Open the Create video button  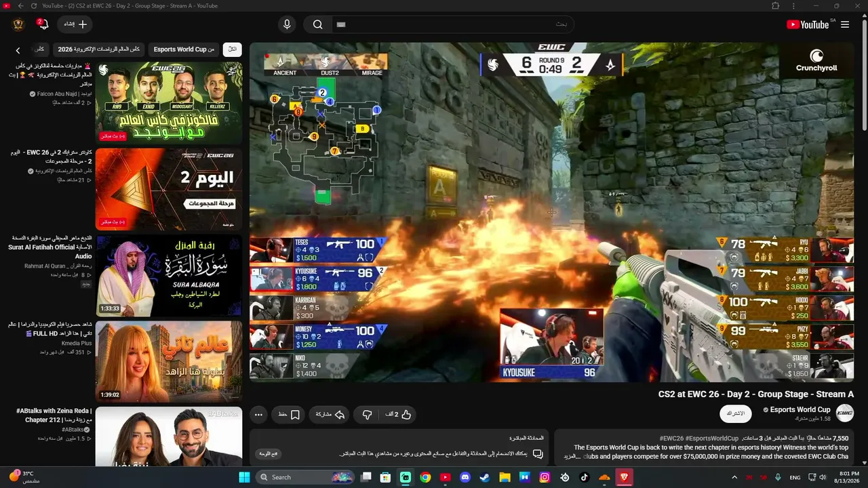[x=75, y=24]
